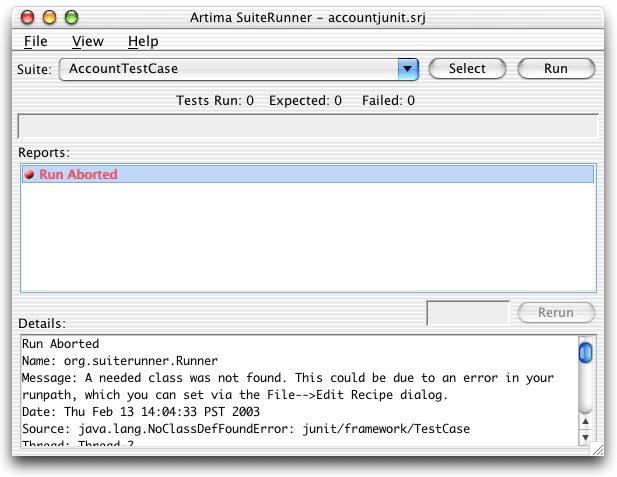Click the empty field beside Rerun

click(468, 313)
